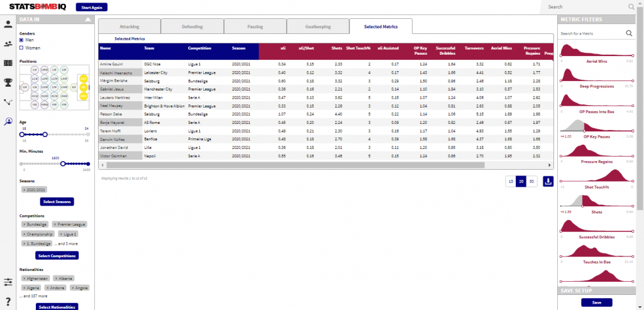Toggle the SS position on the pitch

point(74,87)
